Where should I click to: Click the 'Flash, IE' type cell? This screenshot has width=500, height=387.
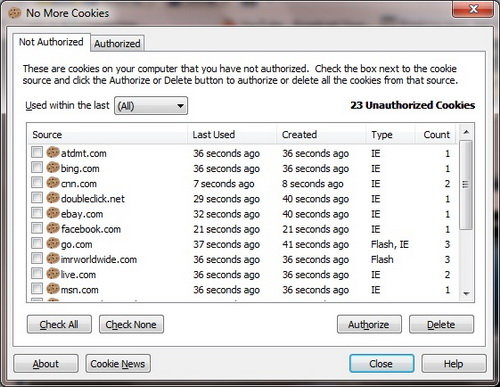click(x=390, y=244)
